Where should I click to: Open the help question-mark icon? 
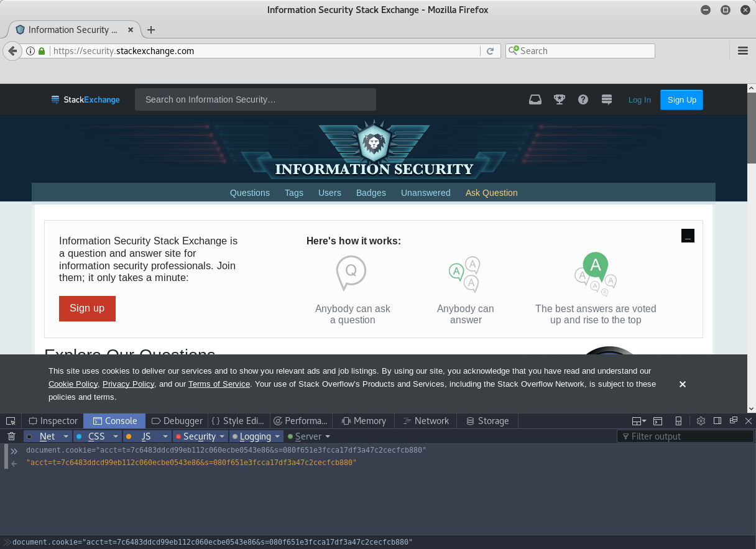583,99
